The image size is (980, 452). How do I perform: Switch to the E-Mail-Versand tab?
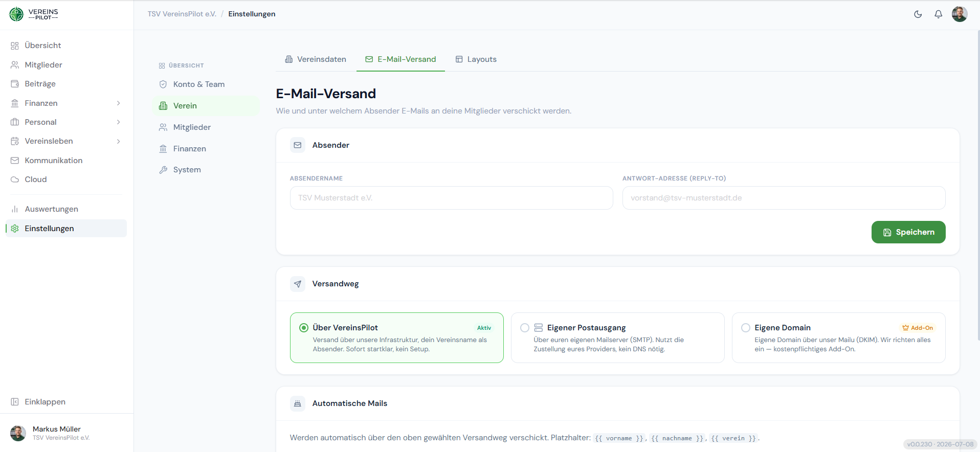tap(401, 59)
